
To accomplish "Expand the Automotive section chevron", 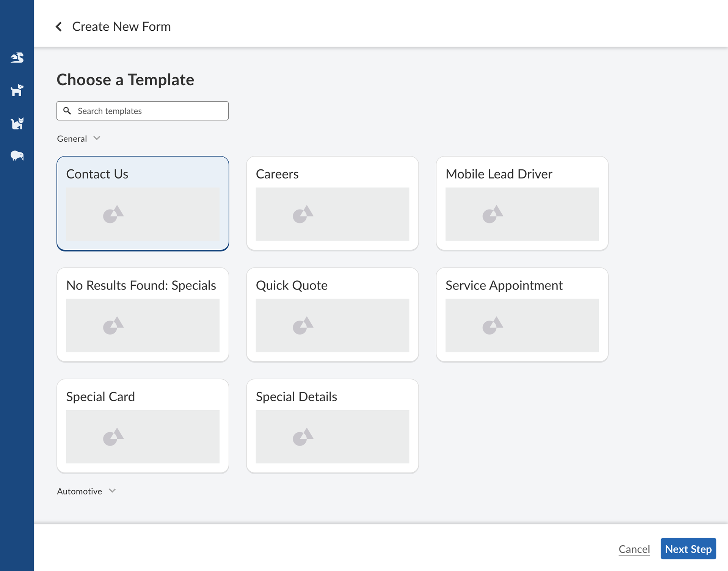I will [x=112, y=491].
